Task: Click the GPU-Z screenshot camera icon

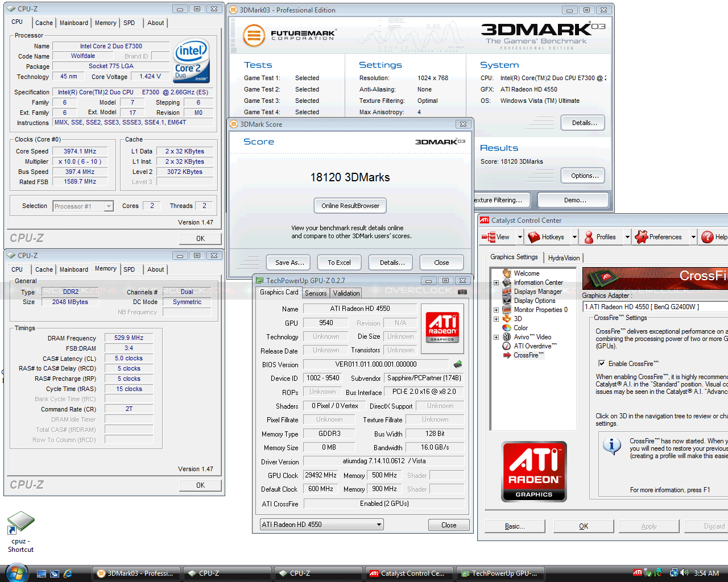Action: tap(462, 292)
